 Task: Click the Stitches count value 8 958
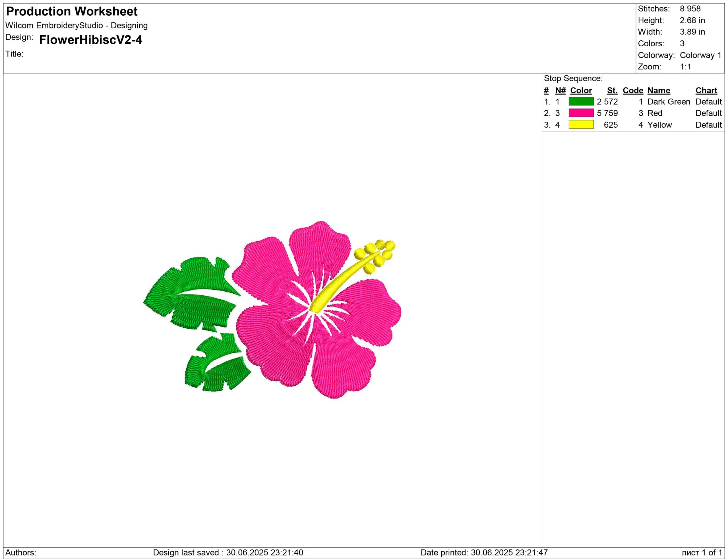pyautogui.click(x=690, y=9)
